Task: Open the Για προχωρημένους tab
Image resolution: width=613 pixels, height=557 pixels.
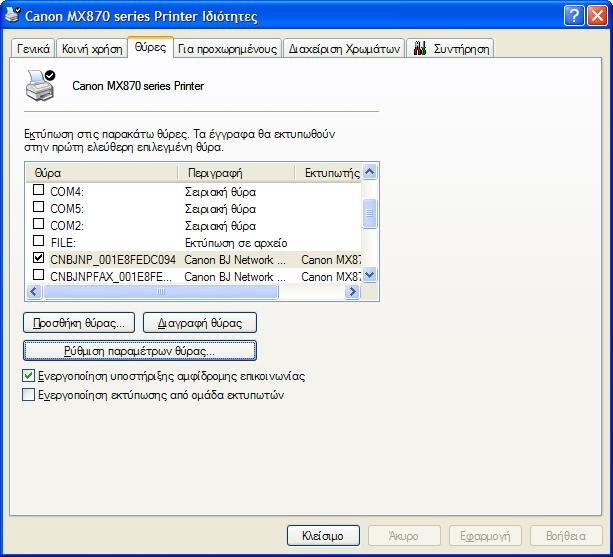Action: (x=227, y=49)
